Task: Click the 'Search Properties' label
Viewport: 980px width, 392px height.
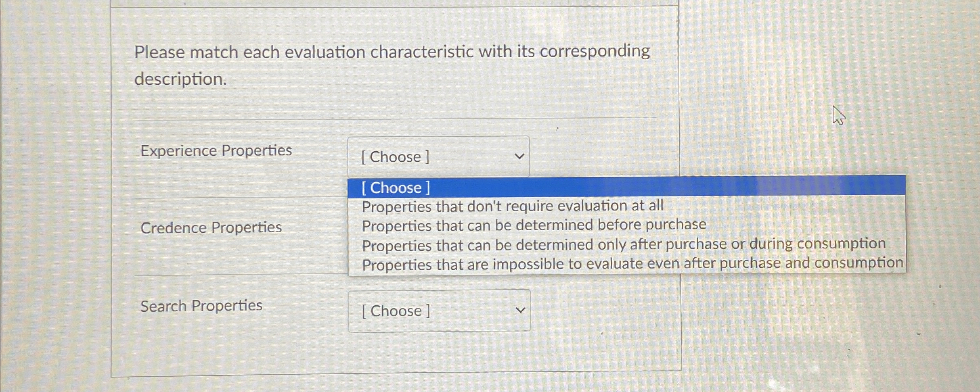Action: tap(202, 306)
